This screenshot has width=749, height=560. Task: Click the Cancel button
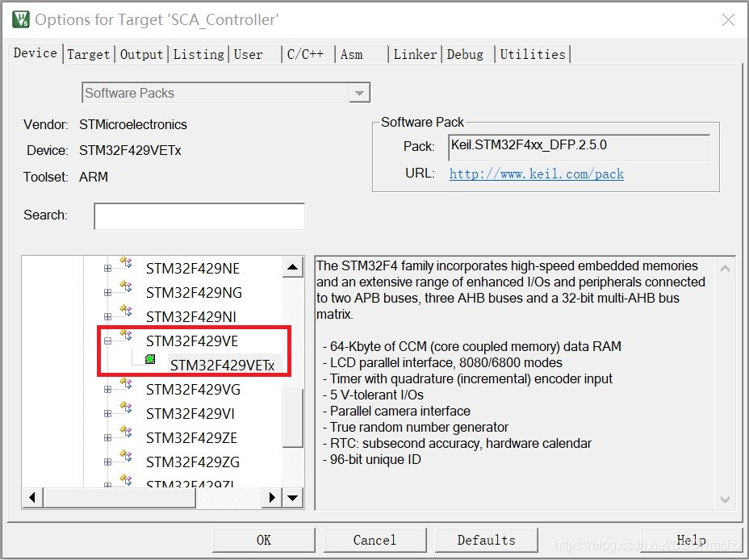[375, 540]
